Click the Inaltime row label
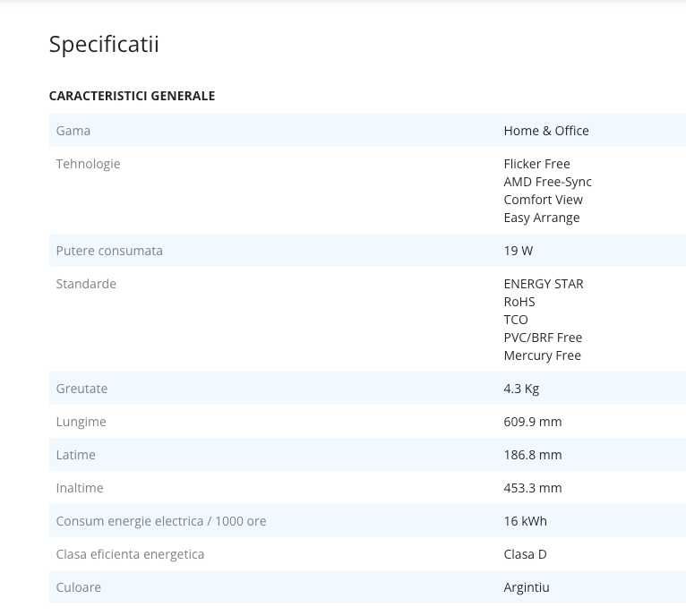The width and height of the screenshot is (686, 616). coord(80,488)
